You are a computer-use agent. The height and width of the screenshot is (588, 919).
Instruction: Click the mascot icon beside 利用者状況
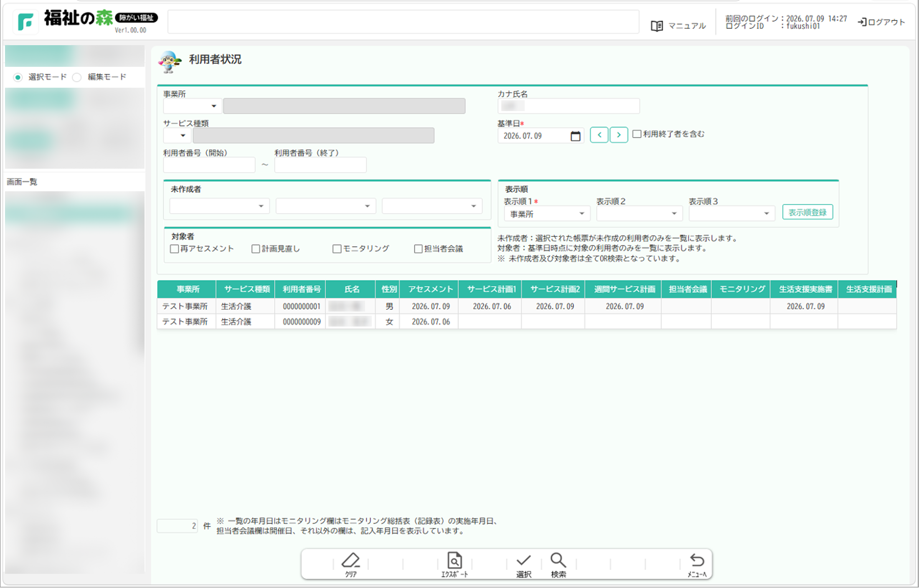point(170,62)
